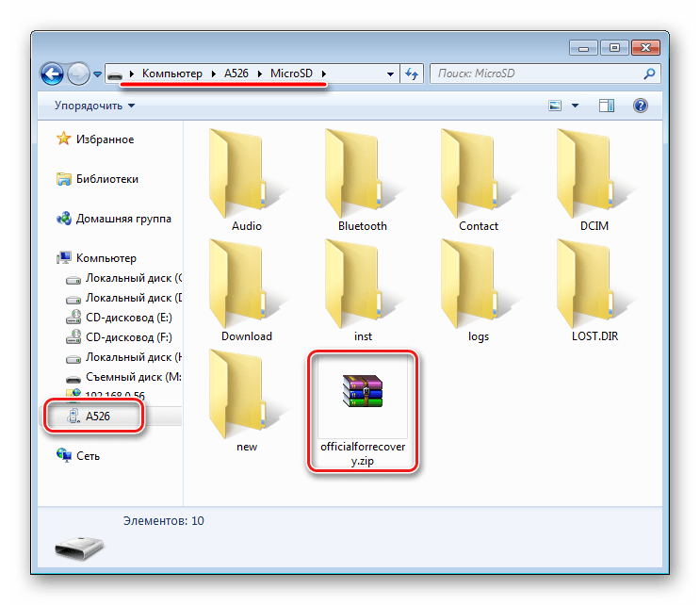Maximize the Explorer window
700x605 pixels.
(x=614, y=48)
